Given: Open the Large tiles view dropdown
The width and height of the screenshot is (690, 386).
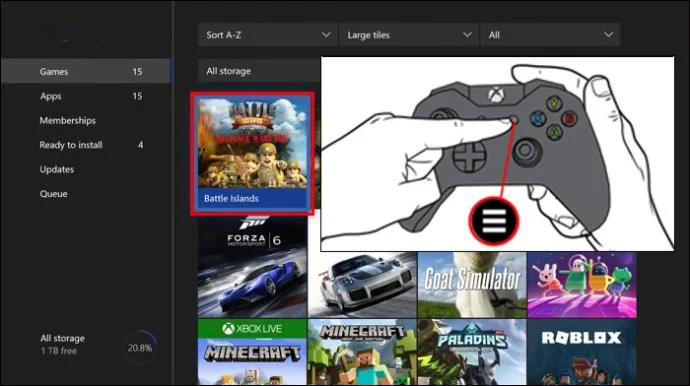Looking at the screenshot, I should (x=409, y=35).
